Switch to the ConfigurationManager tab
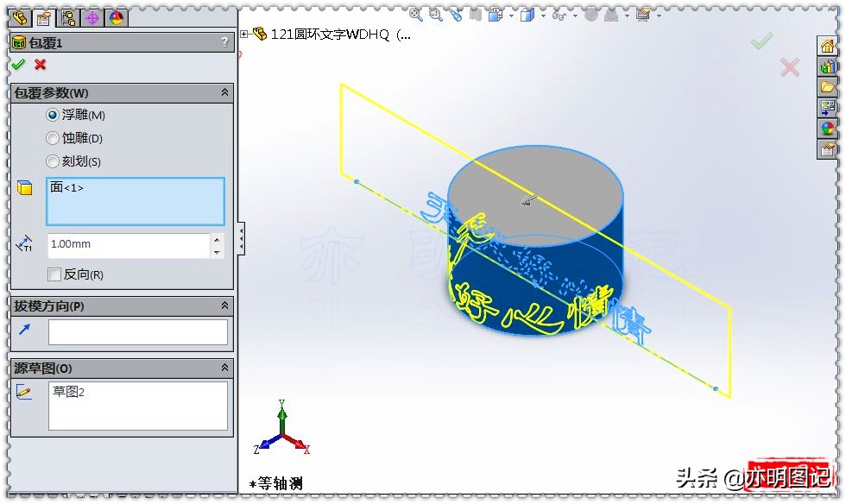The width and height of the screenshot is (846, 504). pyautogui.click(x=68, y=19)
